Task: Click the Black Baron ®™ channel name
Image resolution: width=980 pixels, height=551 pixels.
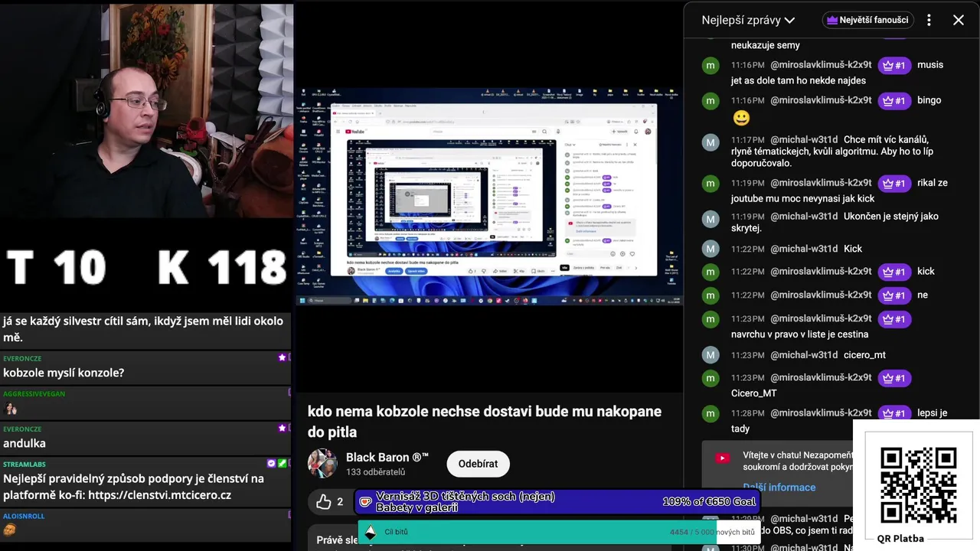Action: click(387, 457)
